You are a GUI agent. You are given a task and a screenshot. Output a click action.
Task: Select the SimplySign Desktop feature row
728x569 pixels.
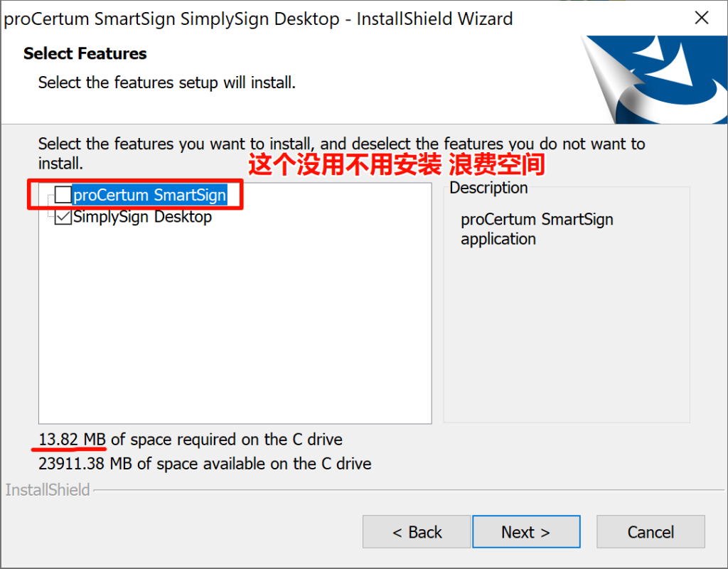click(142, 217)
